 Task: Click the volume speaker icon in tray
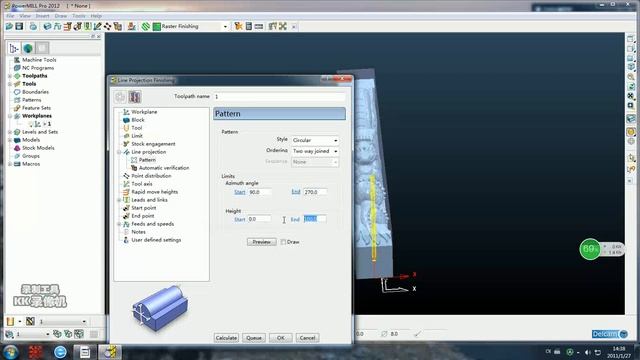click(x=587, y=352)
